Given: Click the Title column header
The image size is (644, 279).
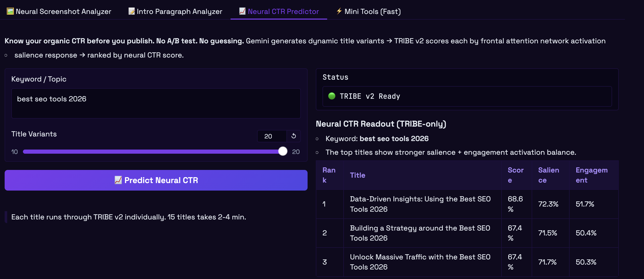Looking at the screenshot, I should (x=358, y=175).
